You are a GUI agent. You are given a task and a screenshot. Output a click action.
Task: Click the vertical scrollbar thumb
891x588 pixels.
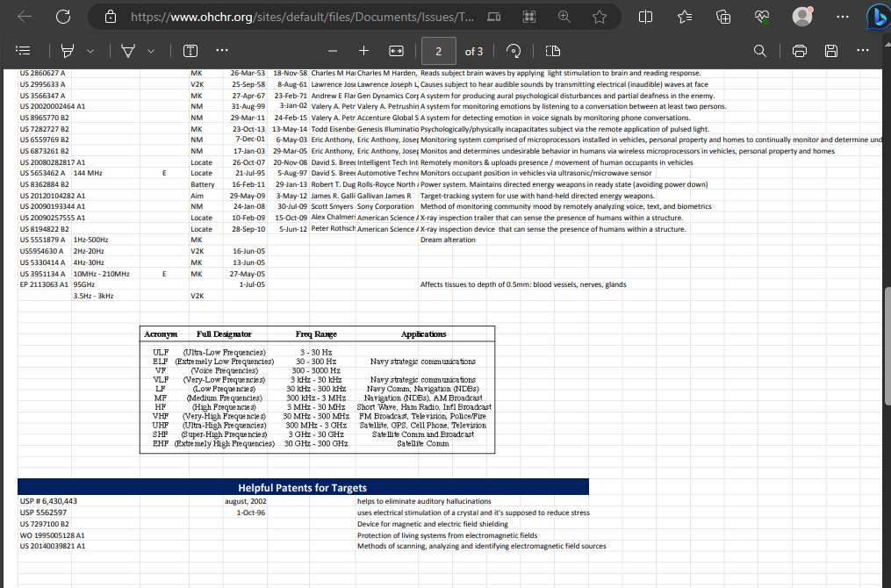coord(887,347)
